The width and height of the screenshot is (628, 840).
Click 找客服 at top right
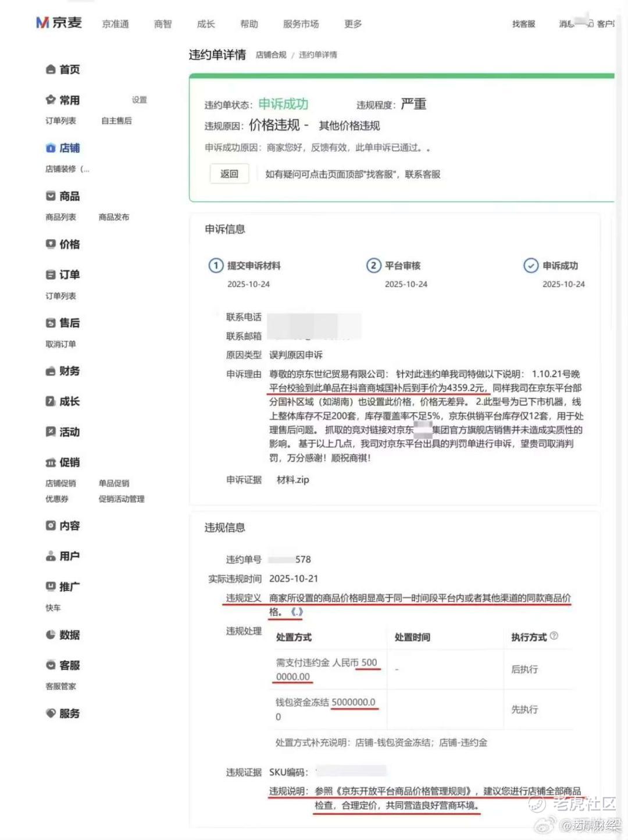click(523, 24)
